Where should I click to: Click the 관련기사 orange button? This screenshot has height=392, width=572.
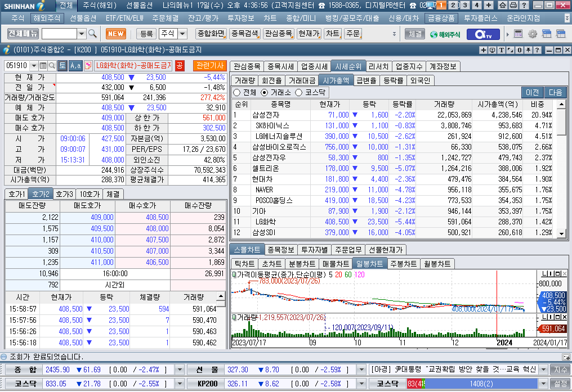tap(210, 66)
